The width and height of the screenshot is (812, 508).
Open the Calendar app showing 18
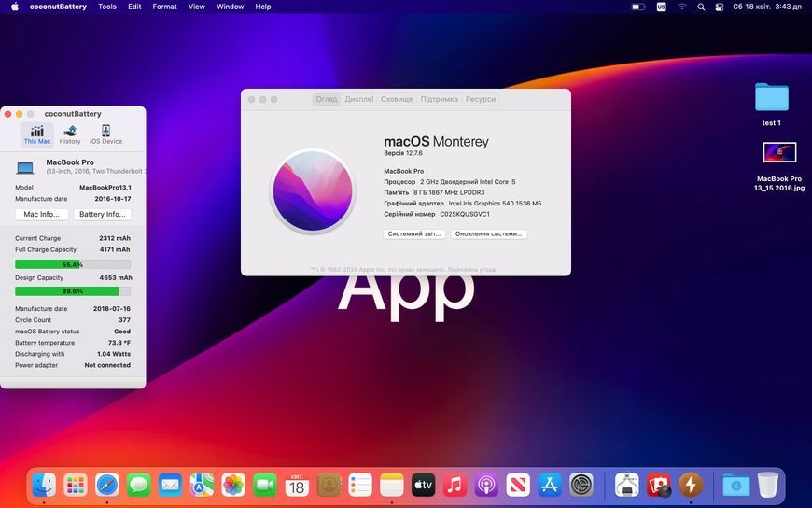[297, 486]
